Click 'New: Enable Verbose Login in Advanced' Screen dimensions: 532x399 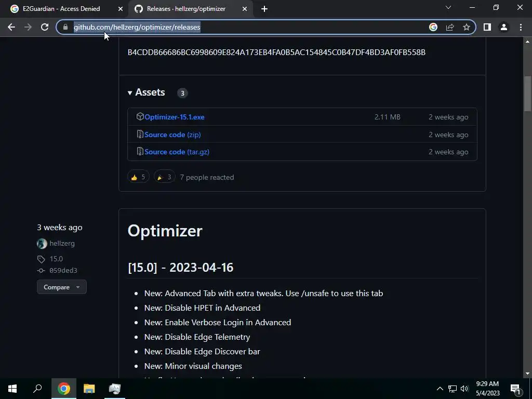point(218,322)
